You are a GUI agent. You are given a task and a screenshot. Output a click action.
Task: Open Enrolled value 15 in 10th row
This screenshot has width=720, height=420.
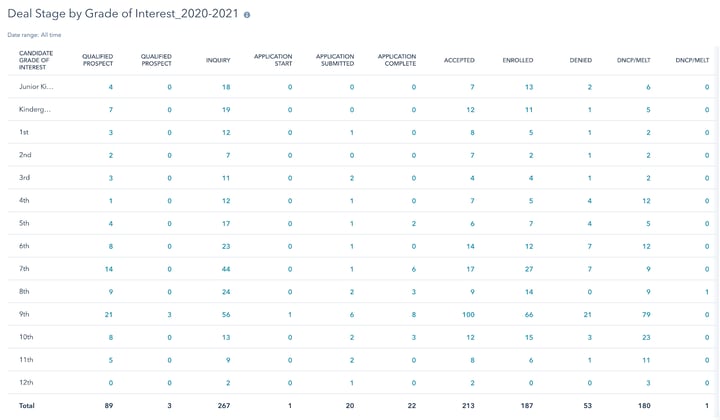tap(529, 337)
